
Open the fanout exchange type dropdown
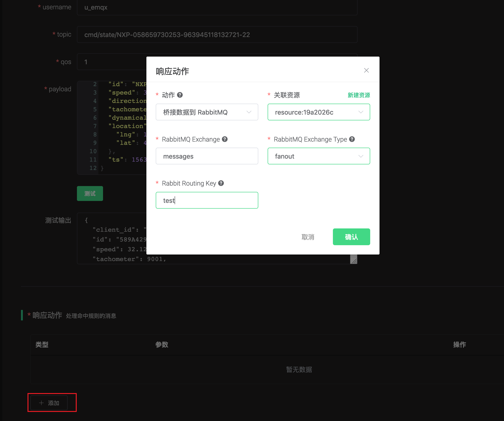(x=318, y=156)
